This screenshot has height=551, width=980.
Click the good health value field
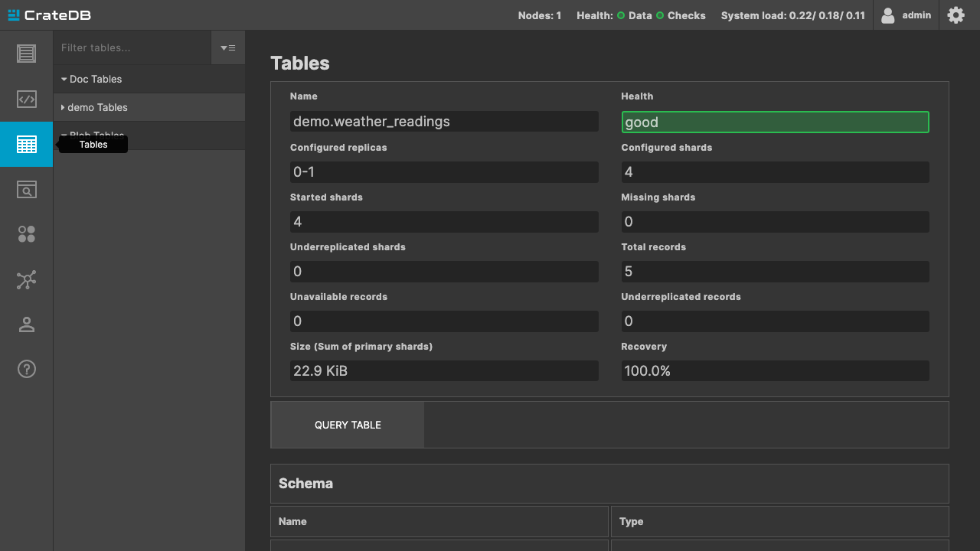(775, 122)
